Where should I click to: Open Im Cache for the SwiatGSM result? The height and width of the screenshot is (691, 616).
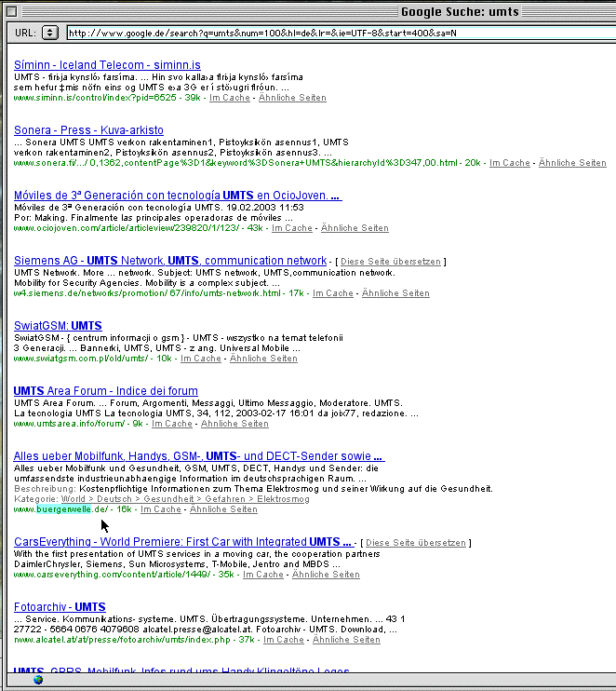click(x=201, y=359)
